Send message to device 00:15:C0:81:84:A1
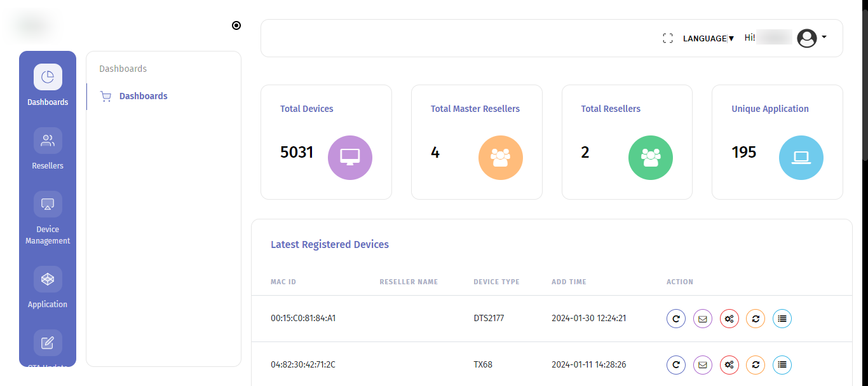Viewport: 868px width, 386px height. pyautogui.click(x=703, y=319)
